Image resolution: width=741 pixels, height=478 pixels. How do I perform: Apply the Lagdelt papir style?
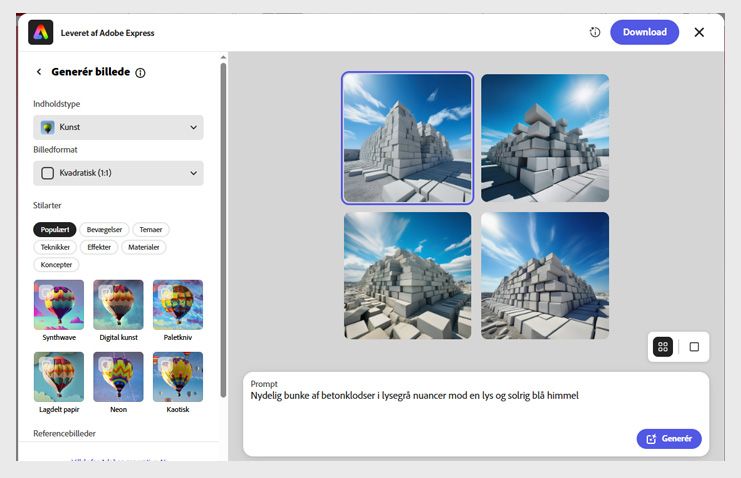coord(59,377)
